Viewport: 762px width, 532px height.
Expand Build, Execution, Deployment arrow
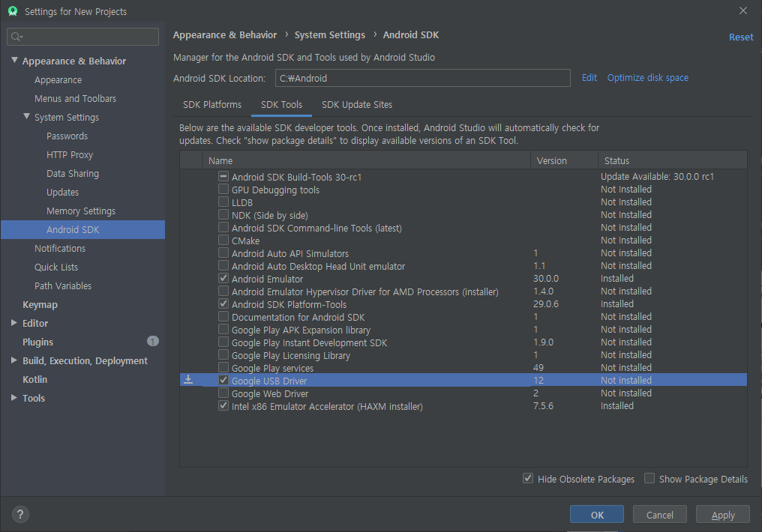pyautogui.click(x=14, y=360)
